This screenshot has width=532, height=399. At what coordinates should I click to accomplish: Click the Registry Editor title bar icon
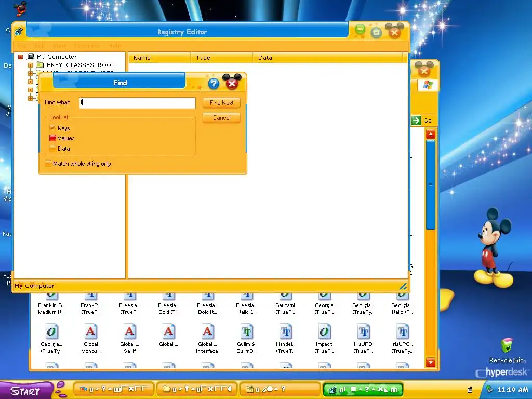click(19, 32)
